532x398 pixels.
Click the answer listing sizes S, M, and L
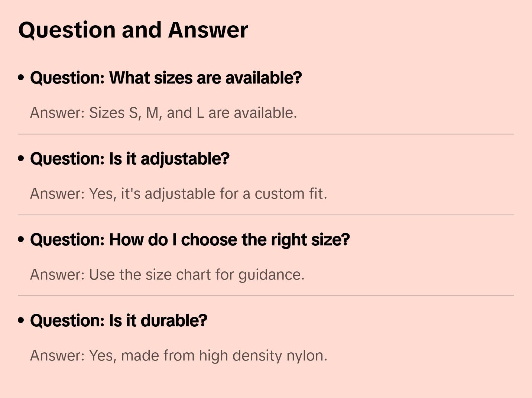(x=163, y=113)
